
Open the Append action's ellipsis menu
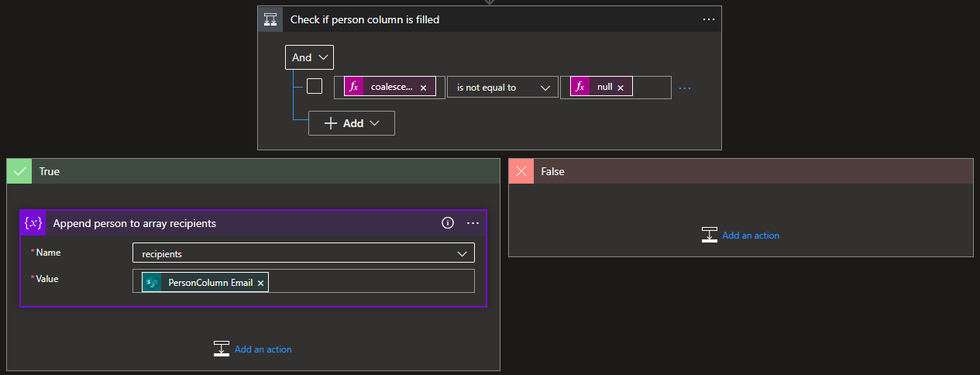pyautogui.click(x=473, y=223)
